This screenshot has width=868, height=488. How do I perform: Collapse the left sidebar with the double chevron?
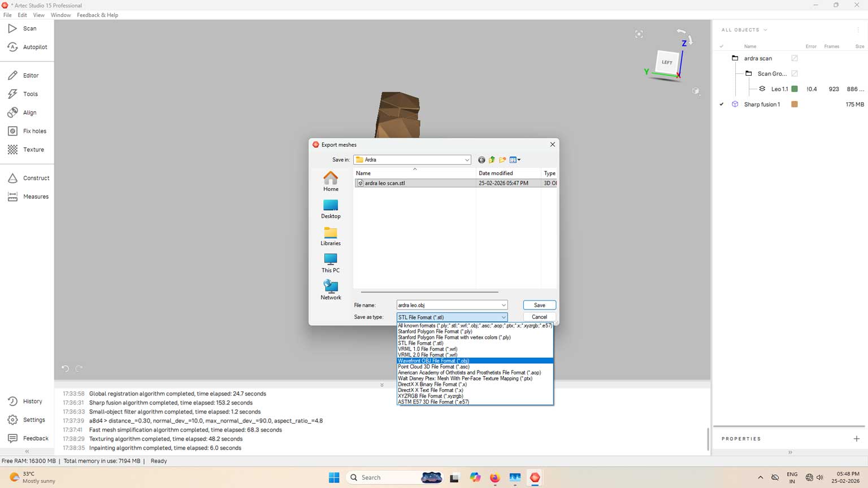coord(27,451)
